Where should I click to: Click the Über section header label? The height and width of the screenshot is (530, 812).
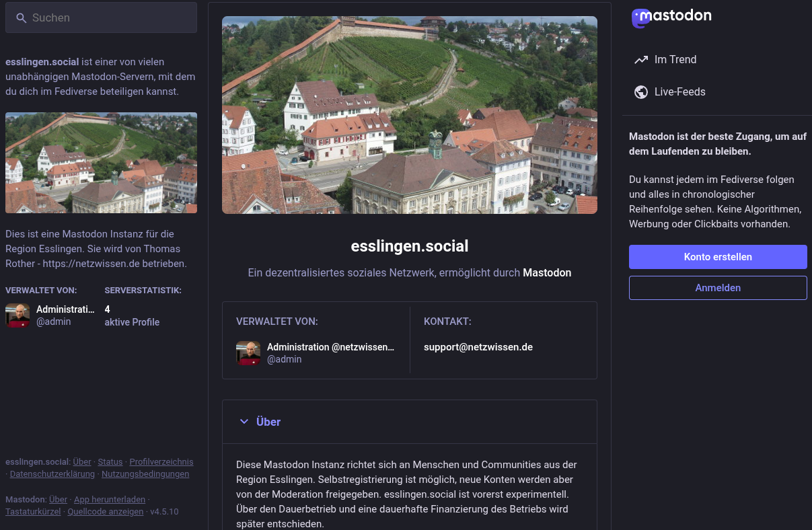click(268, 422)
